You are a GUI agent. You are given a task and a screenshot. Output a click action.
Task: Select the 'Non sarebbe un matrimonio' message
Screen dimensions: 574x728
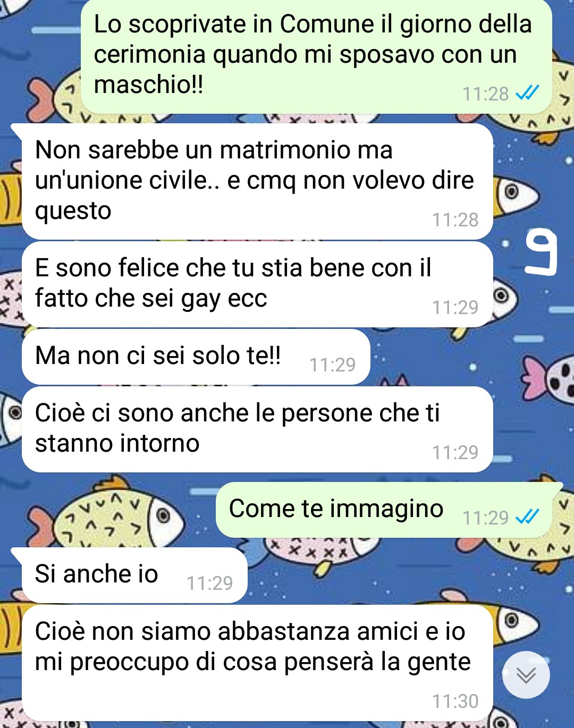[257, 181]
